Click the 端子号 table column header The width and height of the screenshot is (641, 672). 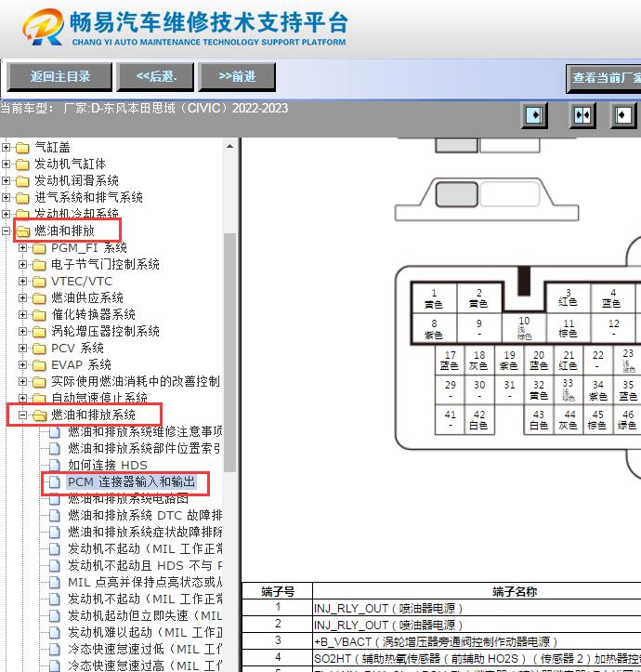pos(278,591)
